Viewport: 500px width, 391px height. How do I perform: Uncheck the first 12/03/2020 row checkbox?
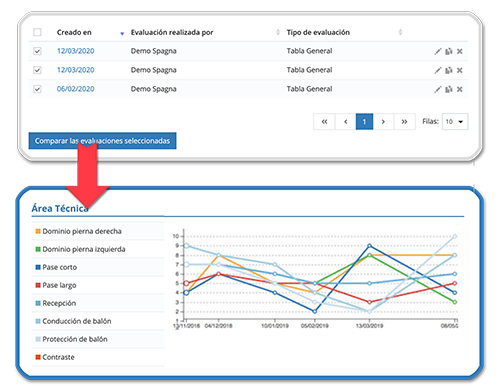coord(37,51)
